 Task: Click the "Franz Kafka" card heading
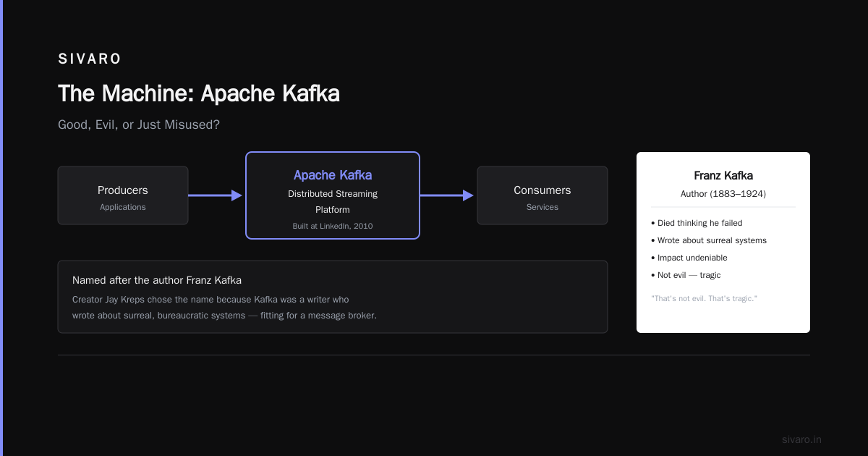pyautogui.click(x=723, y=175)
